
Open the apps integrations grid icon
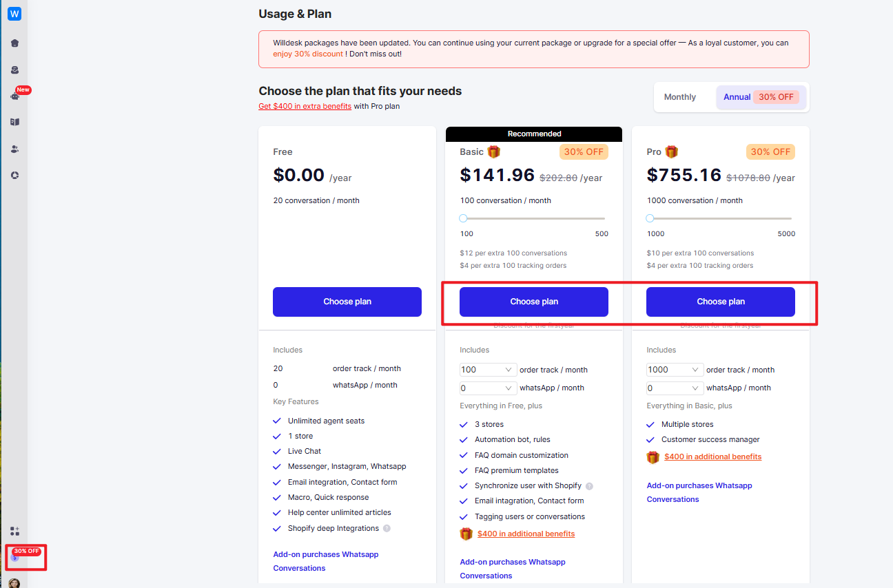pyautogui.click(x=14, y=531)
